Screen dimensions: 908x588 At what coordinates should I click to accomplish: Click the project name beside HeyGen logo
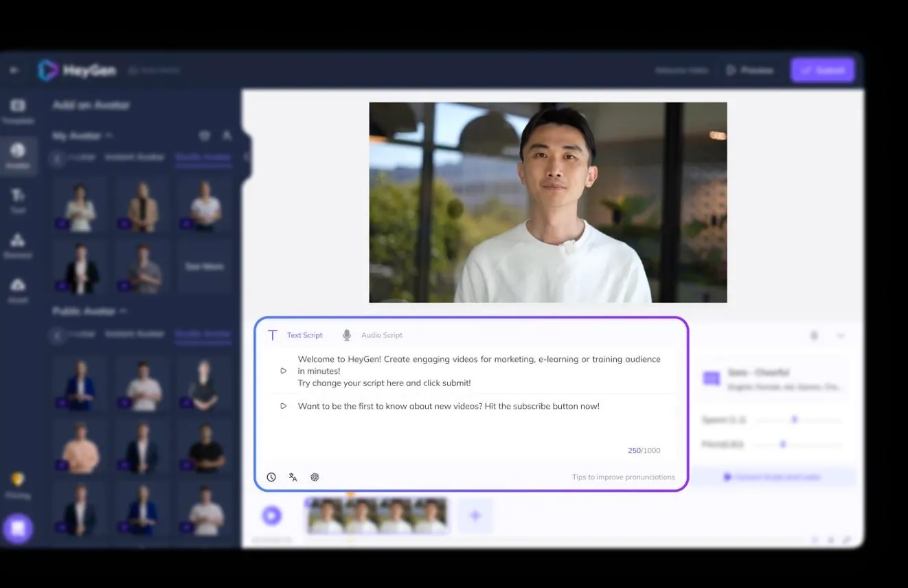tap(155, 70)
